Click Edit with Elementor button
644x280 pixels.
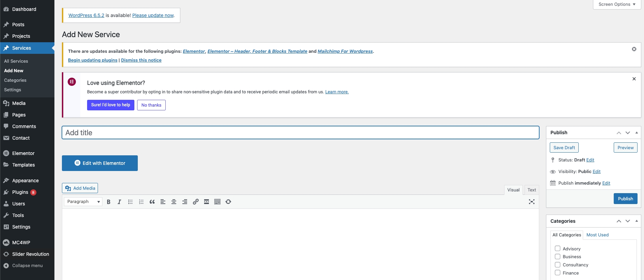(100, 163)
